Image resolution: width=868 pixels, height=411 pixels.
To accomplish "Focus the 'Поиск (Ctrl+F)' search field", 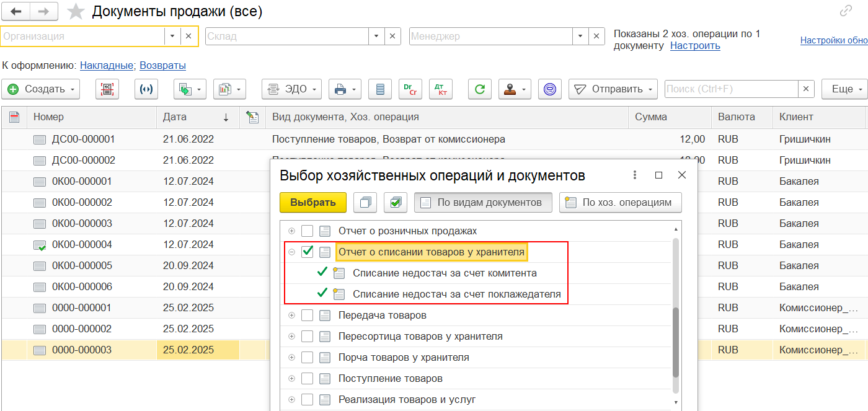I will click(x=730, y=89).
